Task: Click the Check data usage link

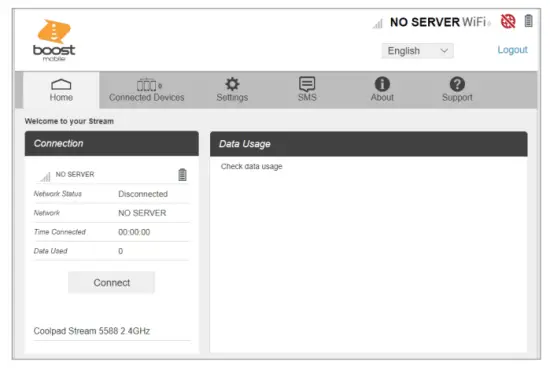Action: [x=251, y=166]
